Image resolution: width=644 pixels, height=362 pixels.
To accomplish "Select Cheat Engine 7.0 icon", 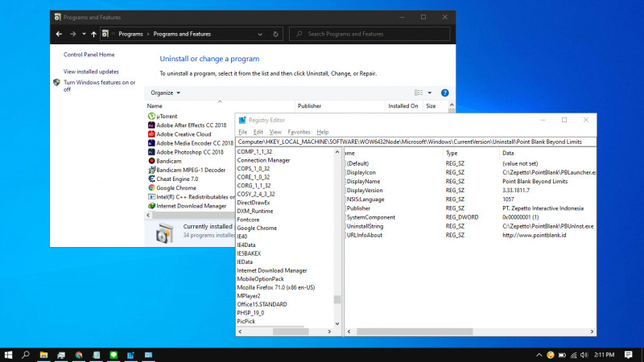I will (x=151, y=179).
